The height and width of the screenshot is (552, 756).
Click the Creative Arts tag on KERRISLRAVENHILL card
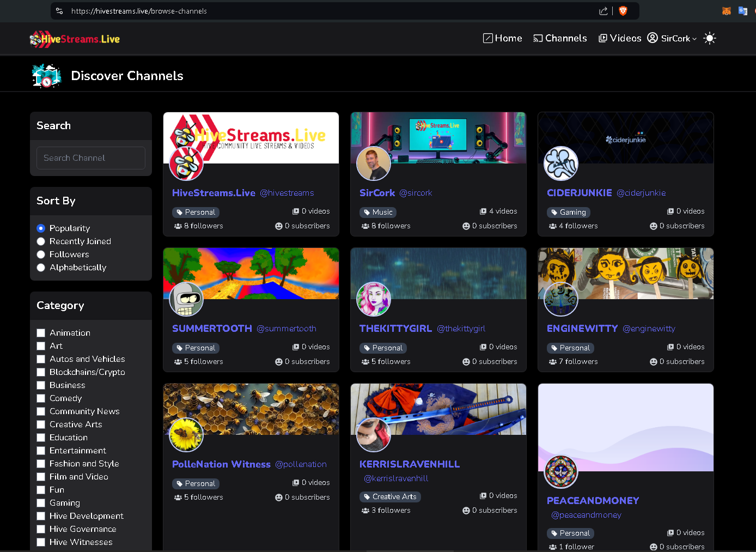coord(390,497)
